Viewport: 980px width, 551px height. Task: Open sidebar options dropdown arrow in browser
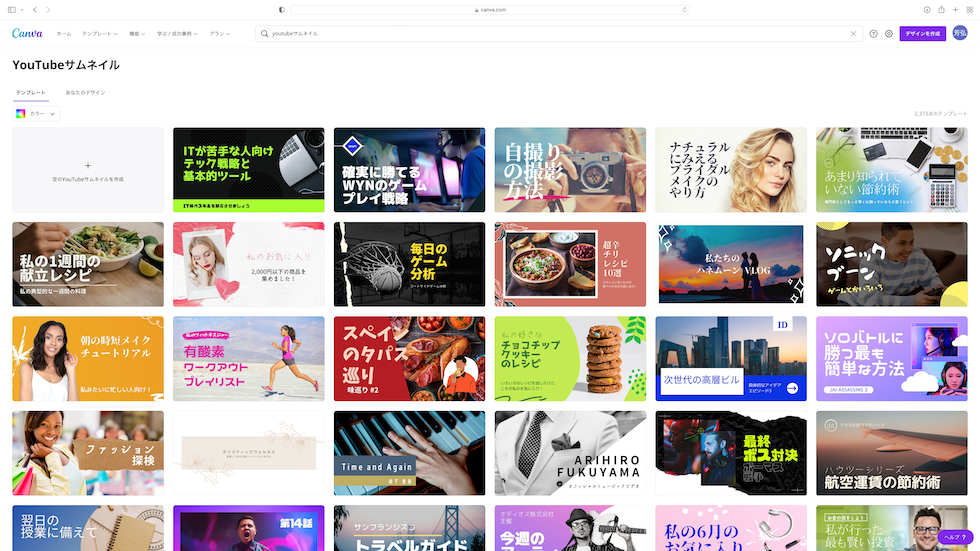[x=22, y=10]
